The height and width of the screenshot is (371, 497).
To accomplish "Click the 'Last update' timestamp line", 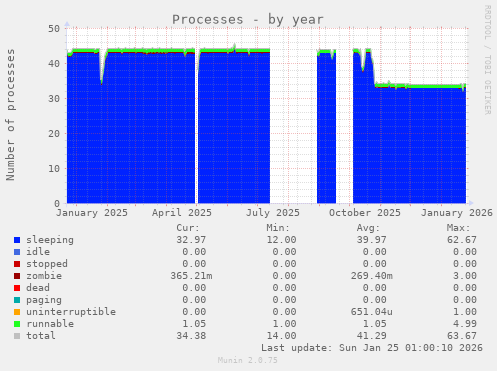I will [372, 348].
